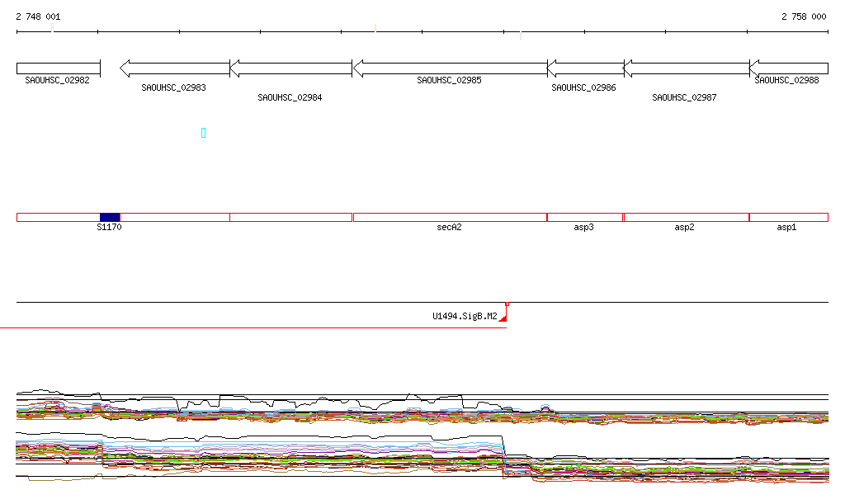Click the secA2 red segment
The height and width of the screenshot is (504, 845).
click(x=450, y=217)
